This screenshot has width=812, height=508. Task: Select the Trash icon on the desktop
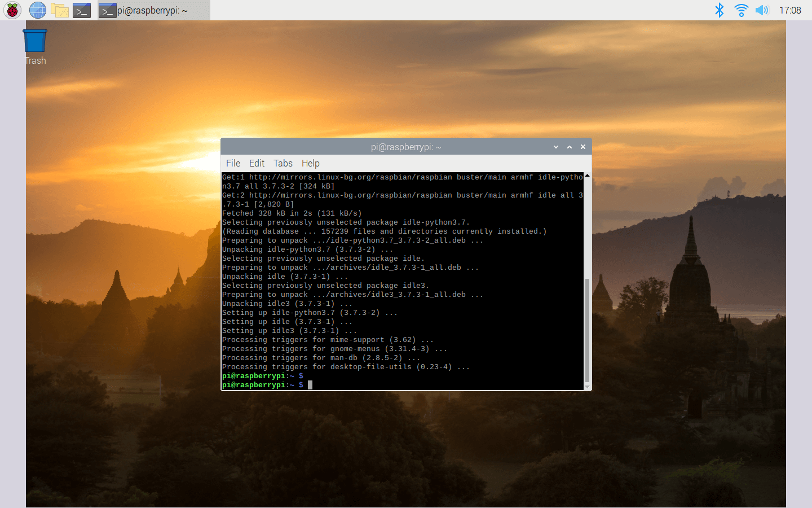point(35,42)
